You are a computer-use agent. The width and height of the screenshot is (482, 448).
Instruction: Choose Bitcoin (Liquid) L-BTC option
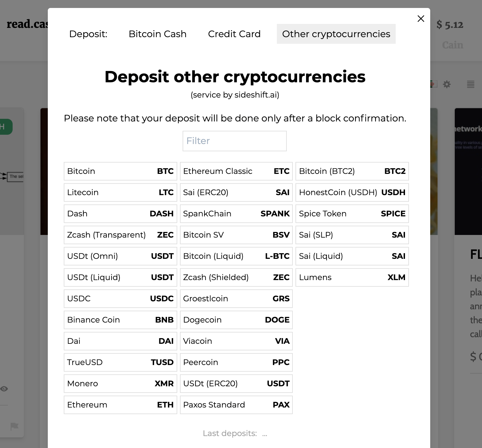click(236, 256)
